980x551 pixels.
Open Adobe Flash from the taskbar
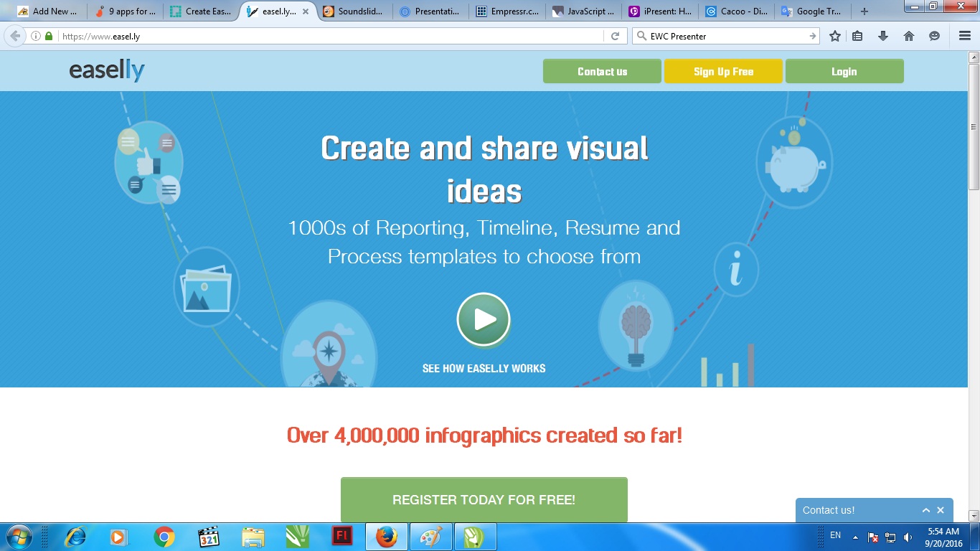[x=341, y=536]
